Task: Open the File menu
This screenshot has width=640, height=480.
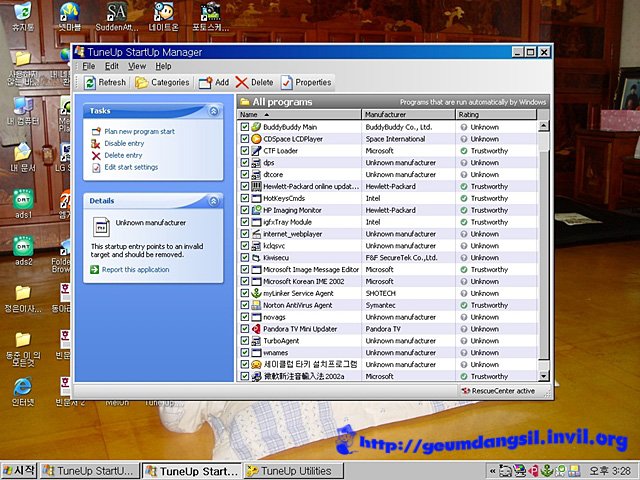Action: point(89,66)
